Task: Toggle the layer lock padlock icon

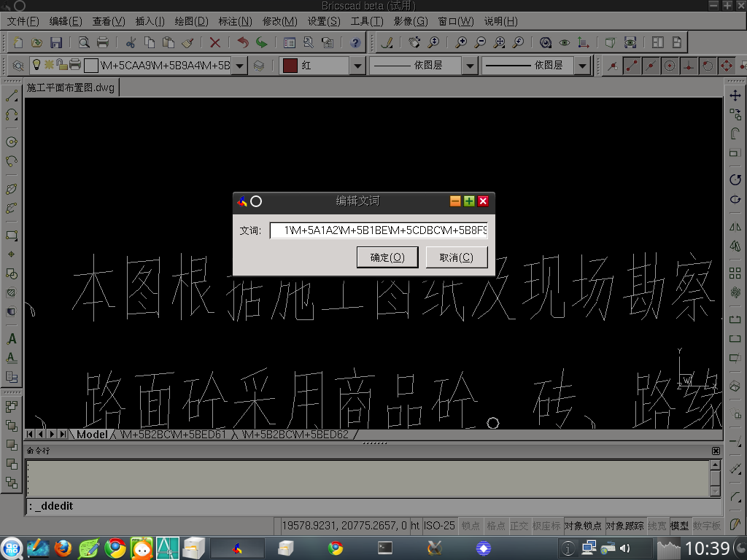Action: coord(61,64)
